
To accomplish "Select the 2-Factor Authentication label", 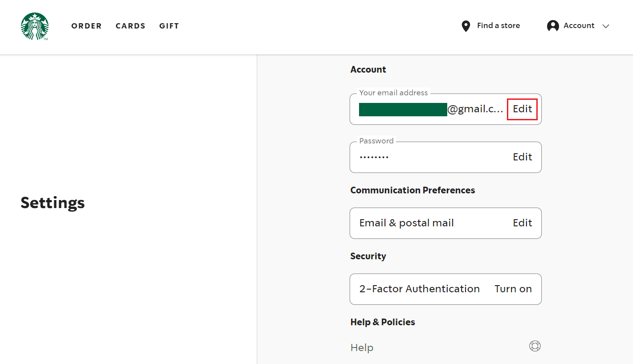I will pyautogui.click(x=420, y=289).
